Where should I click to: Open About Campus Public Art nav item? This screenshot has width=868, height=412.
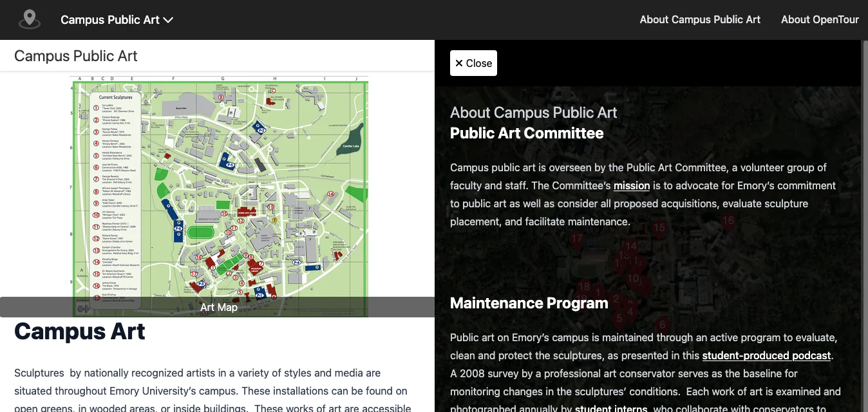pos(700,19)
